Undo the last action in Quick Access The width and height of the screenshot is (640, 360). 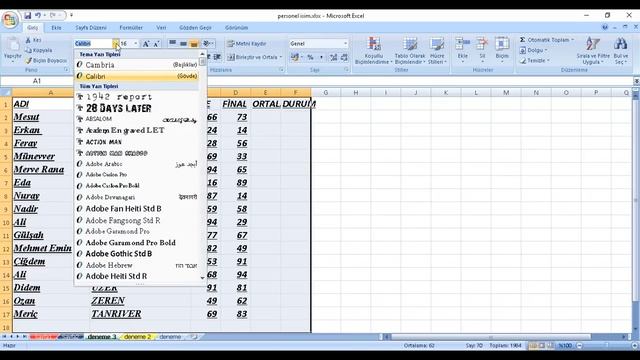coord(38,16)
